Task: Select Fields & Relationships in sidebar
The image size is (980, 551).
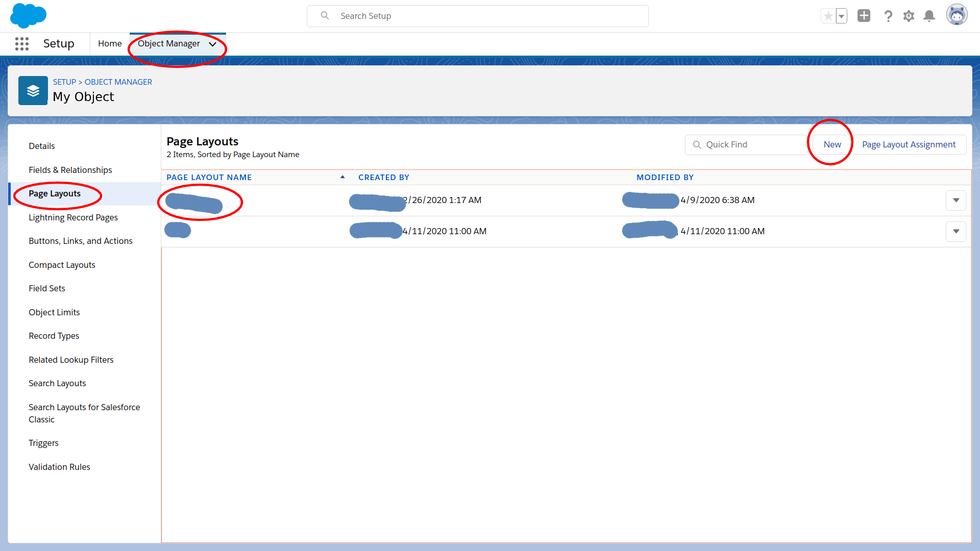Action: 70,170
